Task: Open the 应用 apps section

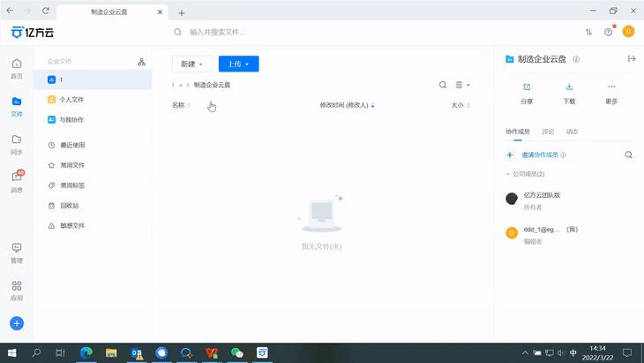Action: pos(17,291)
